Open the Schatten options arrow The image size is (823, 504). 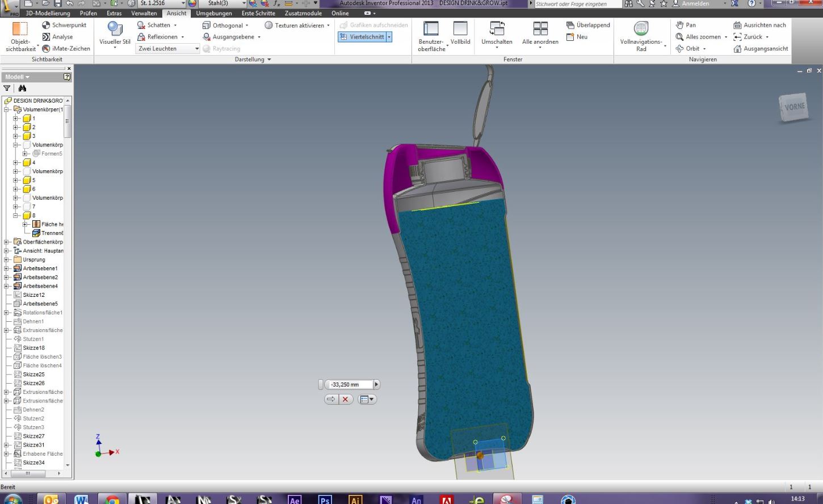click(175, 25)
